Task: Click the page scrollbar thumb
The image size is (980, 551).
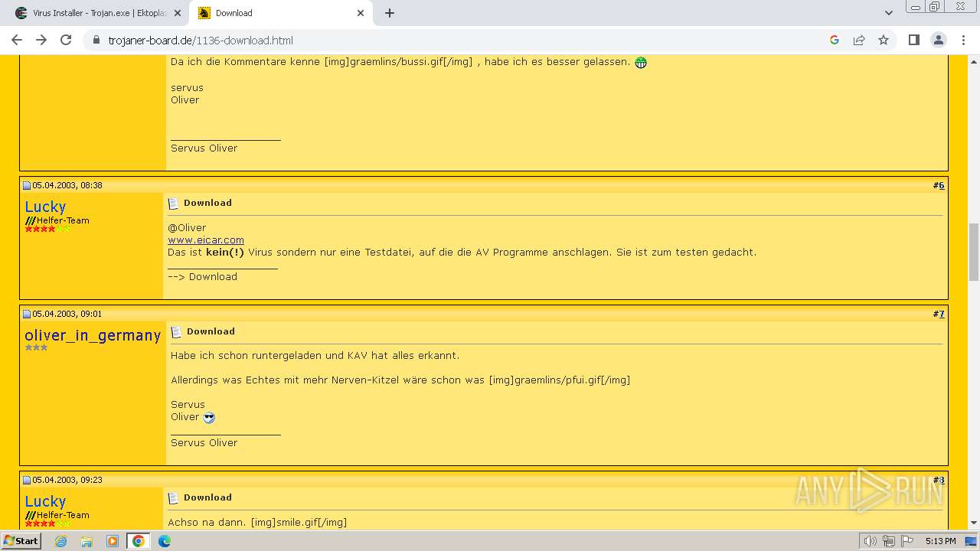Action: coord(974,252)
